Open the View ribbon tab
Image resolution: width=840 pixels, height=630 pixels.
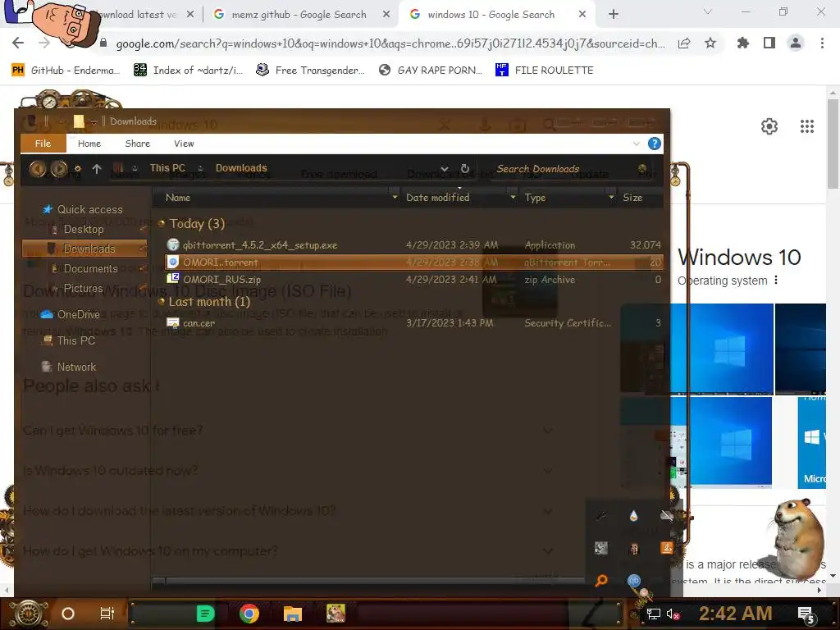(x=184, y=144)
